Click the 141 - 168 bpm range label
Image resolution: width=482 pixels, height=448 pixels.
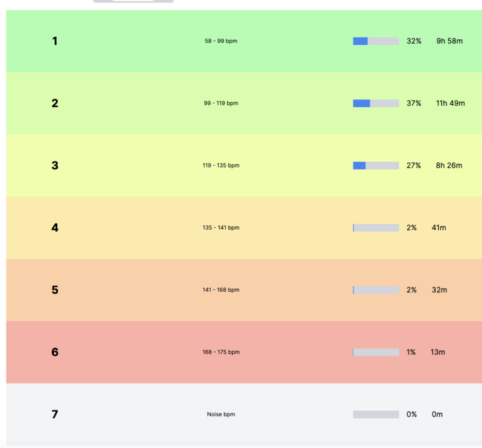pyautogui.click(x=221, y=290)
